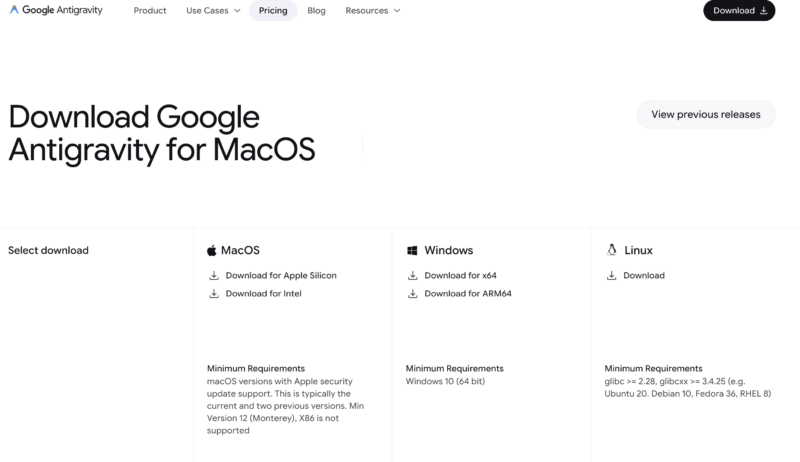The width and height of the screenshot is (800, 462).
Task: Download for Apple Silicon link
Action: pyautogui.click(x=281, y=275)
